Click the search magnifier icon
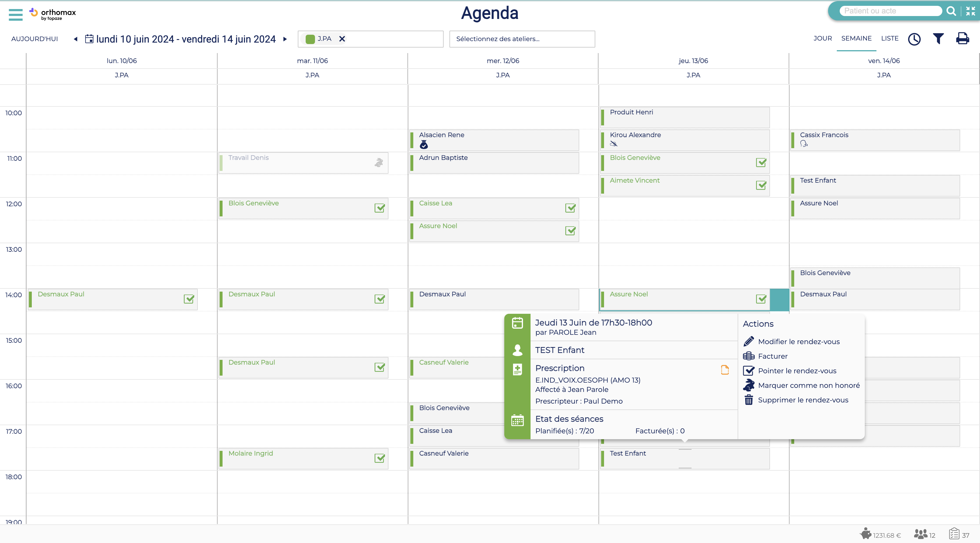The width and height of the screenshot is (980, 543). tap(951, 11)
